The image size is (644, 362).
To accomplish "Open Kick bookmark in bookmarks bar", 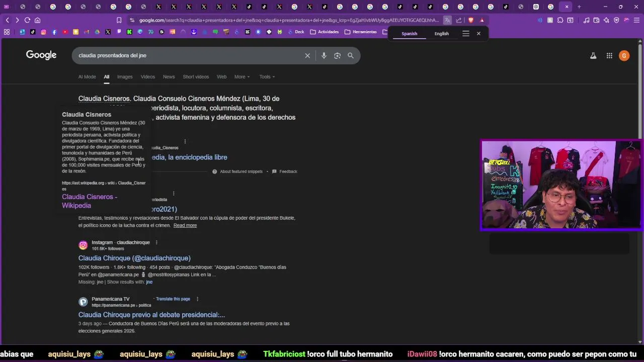I will pyautogui.click(x=129, y=32).
